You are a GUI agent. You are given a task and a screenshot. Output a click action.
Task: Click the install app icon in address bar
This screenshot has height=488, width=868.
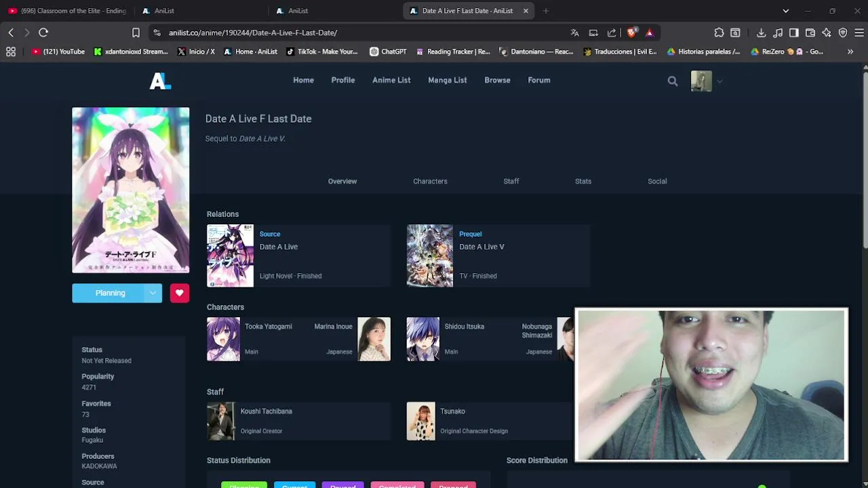593,33
